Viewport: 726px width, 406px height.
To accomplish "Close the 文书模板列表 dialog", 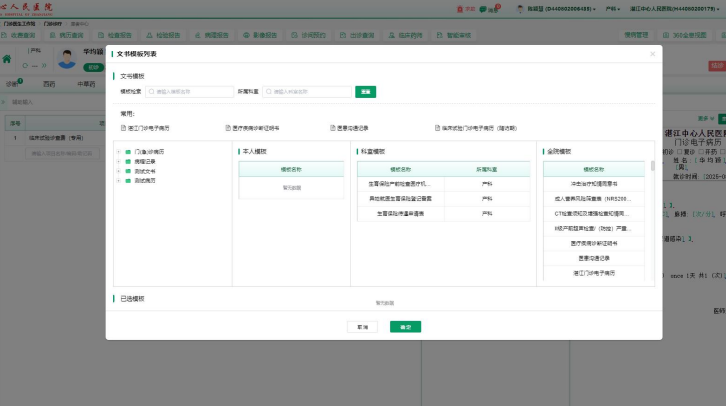I will tap(652, 54).
